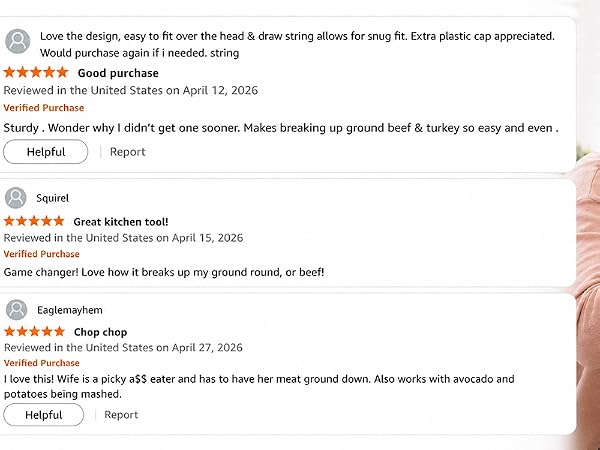Click the avatar icon next to Squirel
The image size is (600, 450).
tap(16, 198)
